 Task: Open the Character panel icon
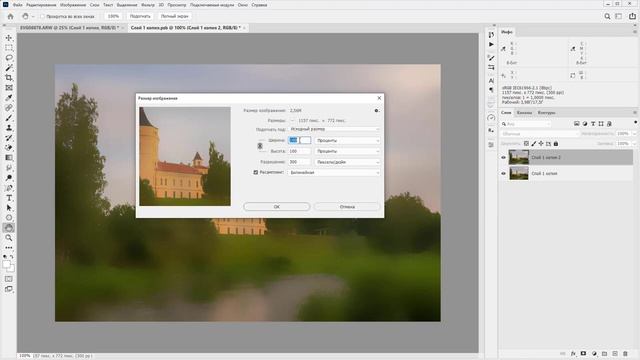click(491, 80)
